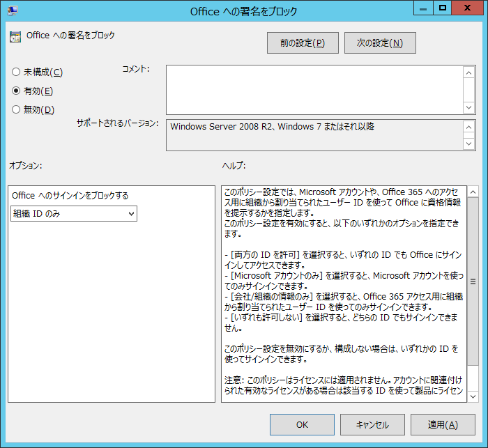
Task: Click the ヘルプ: label
Action: click(234, 166)
